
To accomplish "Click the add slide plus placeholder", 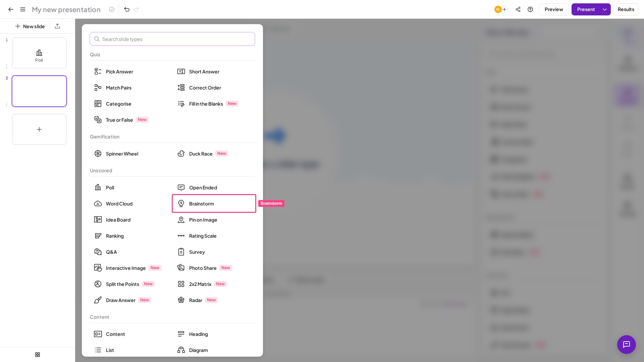I will click(x=39, y=129).
